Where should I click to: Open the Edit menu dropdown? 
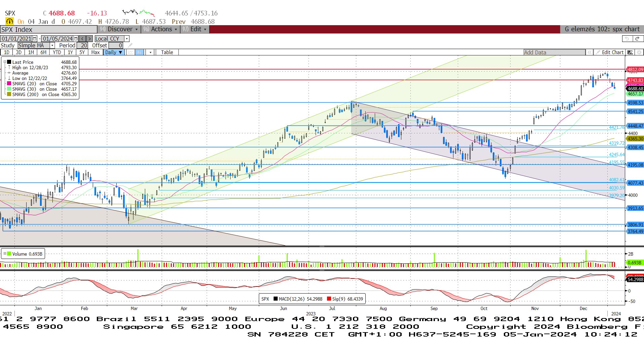tap(195, 29)
